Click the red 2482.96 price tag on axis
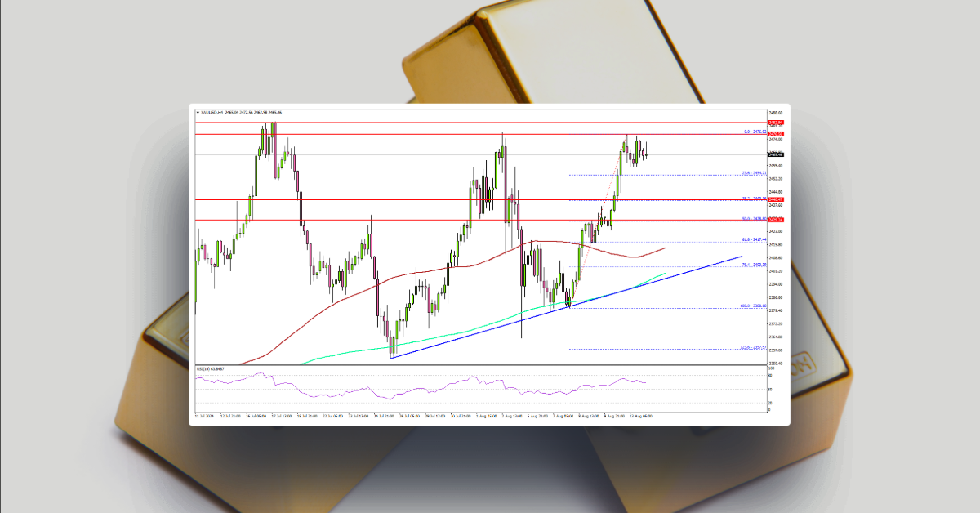The image size is (980, 513). (x=774, y=123)
